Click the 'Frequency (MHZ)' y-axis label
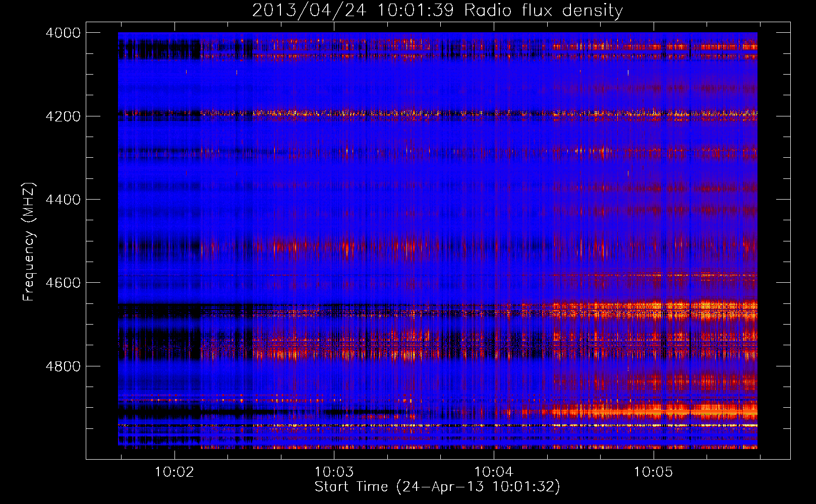The image size is (816, 504). 29,242
